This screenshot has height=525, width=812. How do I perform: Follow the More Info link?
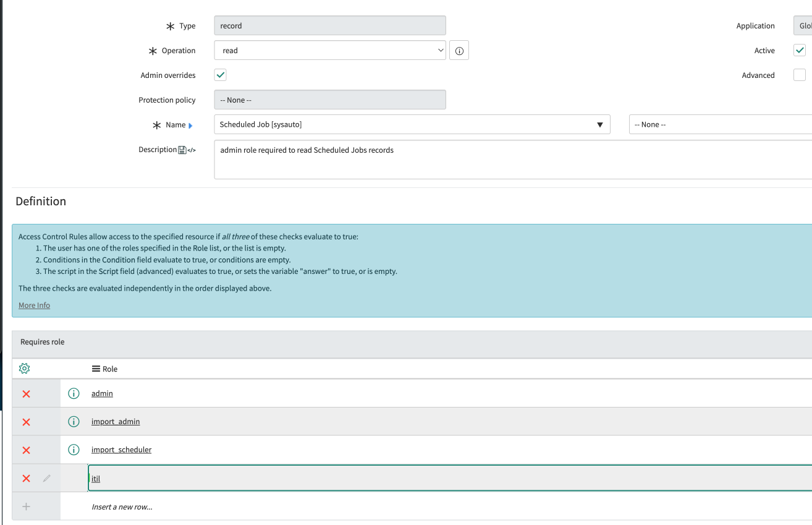coord(35,305)
